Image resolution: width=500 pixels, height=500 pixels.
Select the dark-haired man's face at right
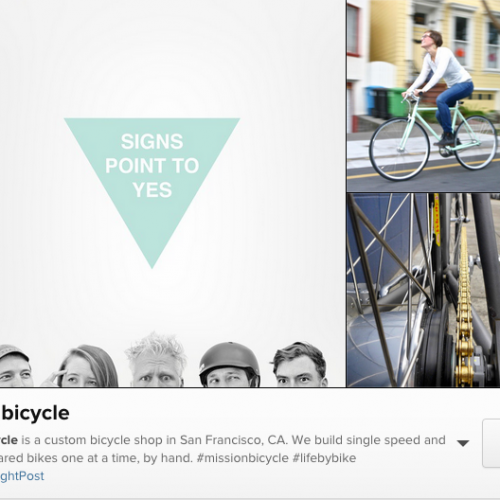pos(300,365)
